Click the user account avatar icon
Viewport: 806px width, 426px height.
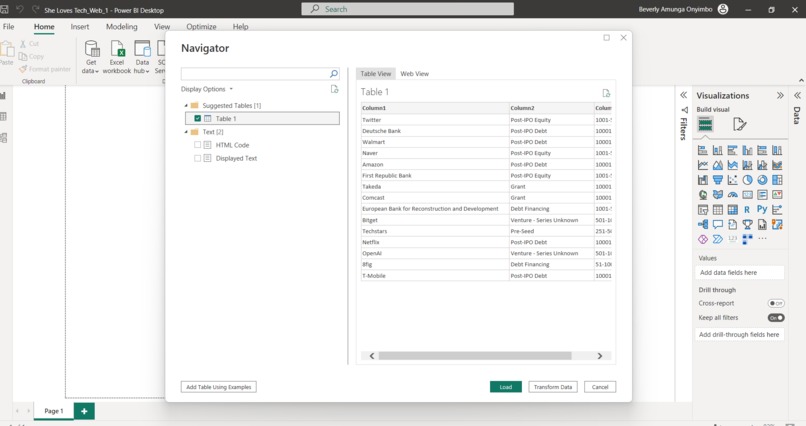[x=723, y=9]
